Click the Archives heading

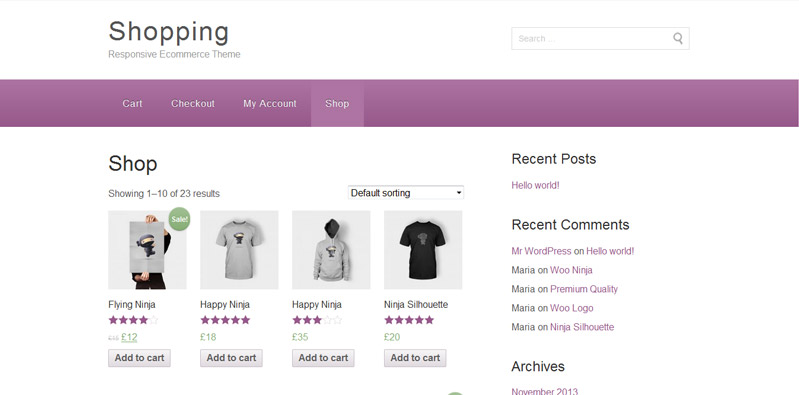(538, 366)
